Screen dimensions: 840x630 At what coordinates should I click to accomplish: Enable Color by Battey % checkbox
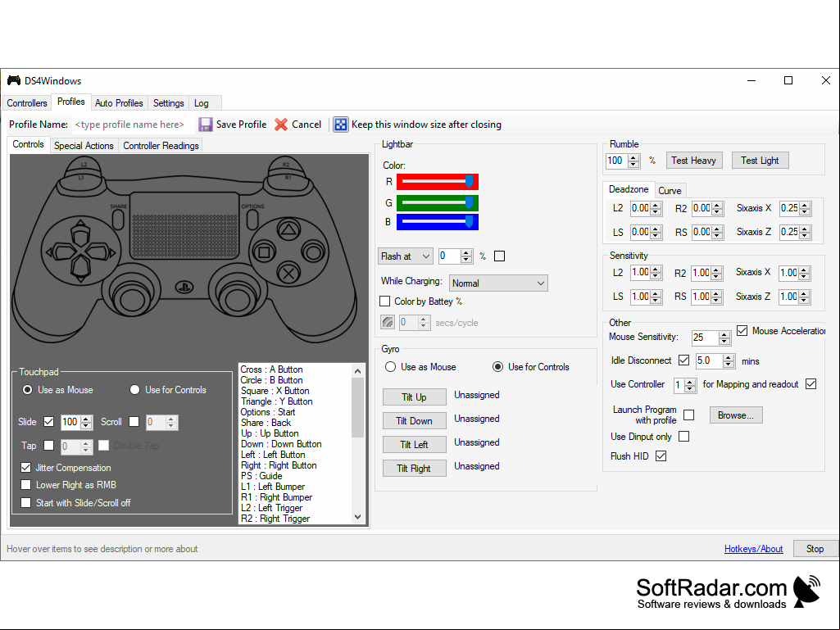(x=384, y=301)
